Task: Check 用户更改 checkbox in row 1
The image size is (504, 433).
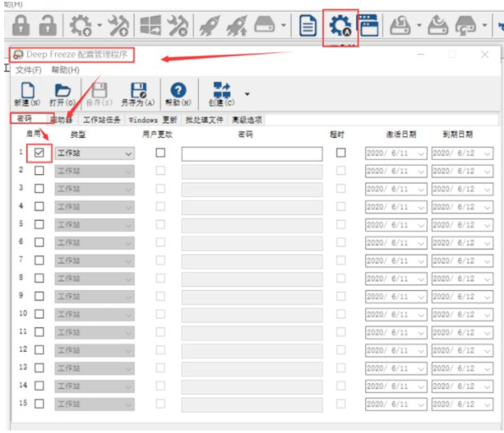Action: [x=161, y=153]
